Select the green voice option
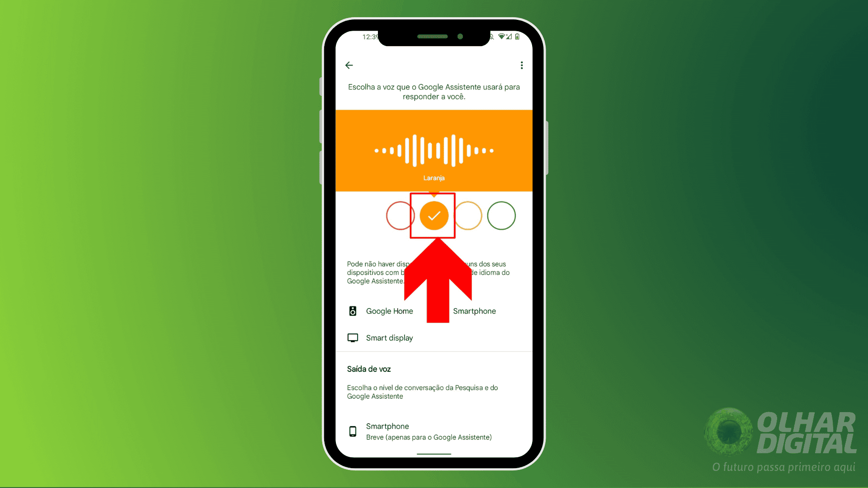The height and width of the screenshot is (488, 868). 500,215
